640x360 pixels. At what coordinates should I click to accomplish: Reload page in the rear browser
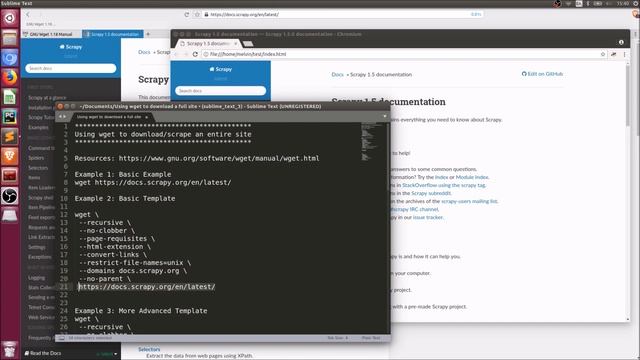[x=187, y=14]
